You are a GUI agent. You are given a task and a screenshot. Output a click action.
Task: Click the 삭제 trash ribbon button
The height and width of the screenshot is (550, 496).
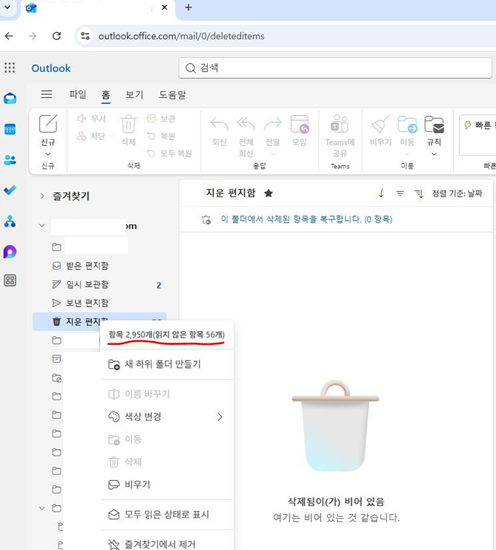[128, 130]
